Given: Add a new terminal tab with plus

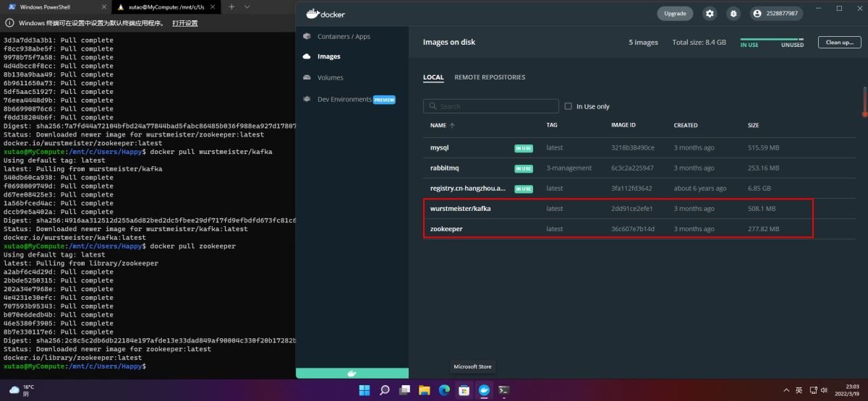Looking at the screenshot, I should [x=231, y=7].
